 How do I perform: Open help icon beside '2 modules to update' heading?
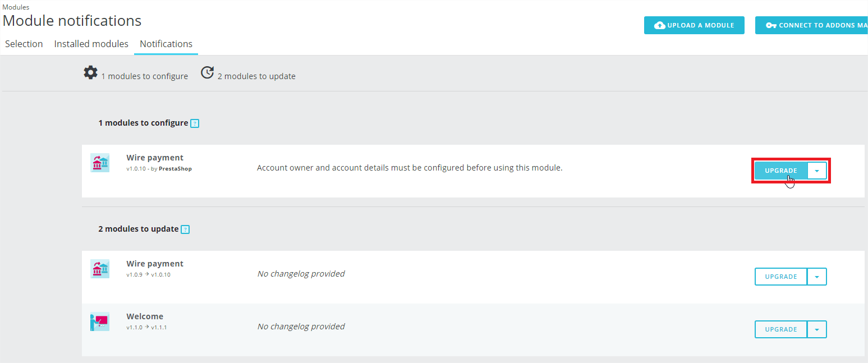pyautogui.click(x=185, y=229)
